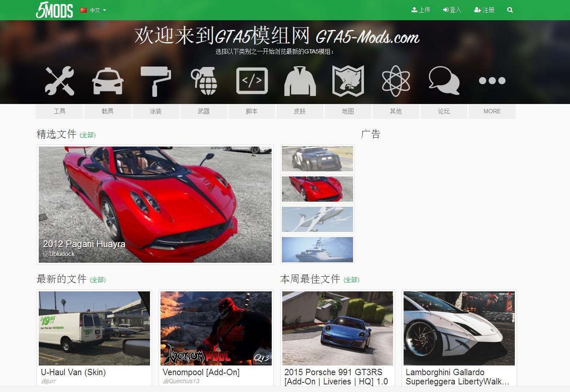Open the MORE category tab
This screenshot has height=392, width=570.
[x=492, y=111]
